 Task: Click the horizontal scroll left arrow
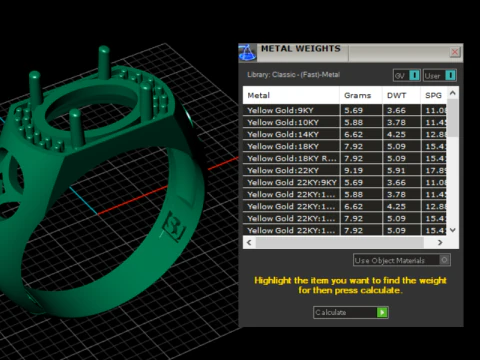(x=249, y=242)
